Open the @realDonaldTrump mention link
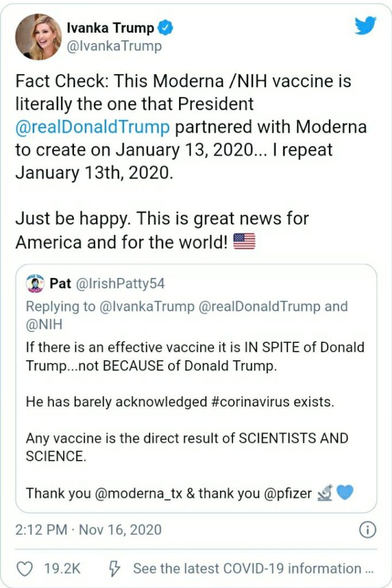 (93, 126)
